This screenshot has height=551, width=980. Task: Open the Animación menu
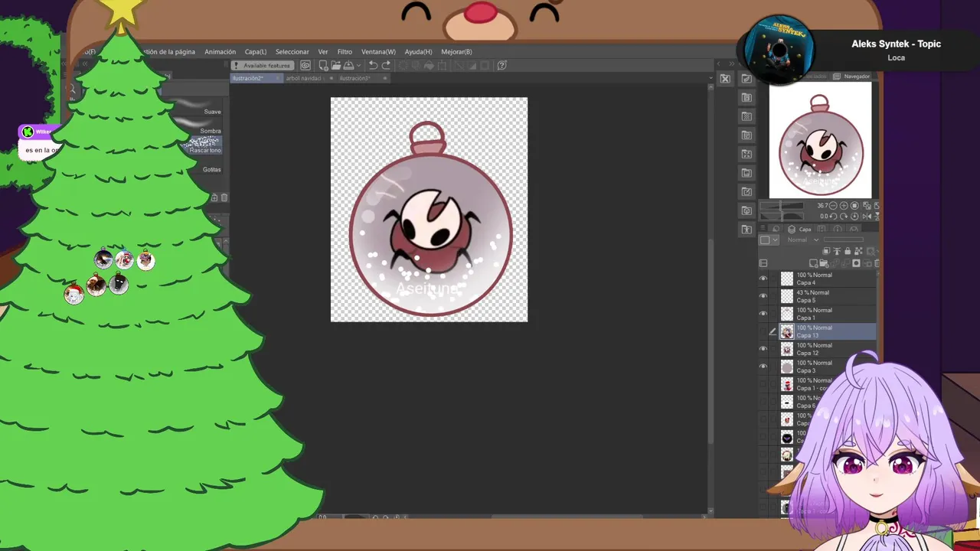coord(220,52)
